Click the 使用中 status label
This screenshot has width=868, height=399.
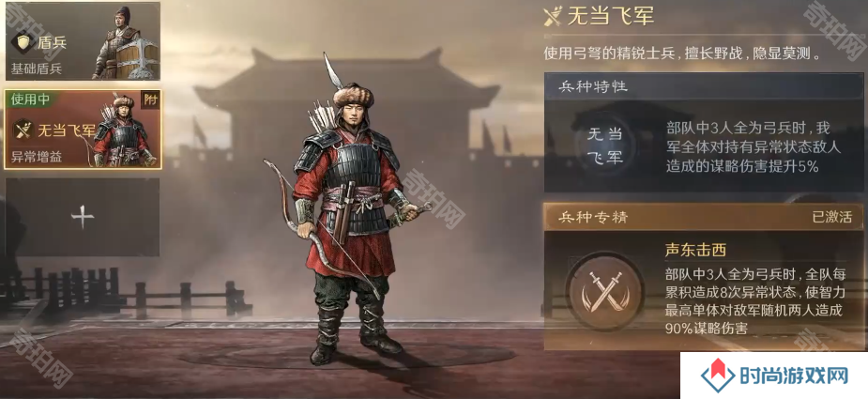(x=30, y=100)
